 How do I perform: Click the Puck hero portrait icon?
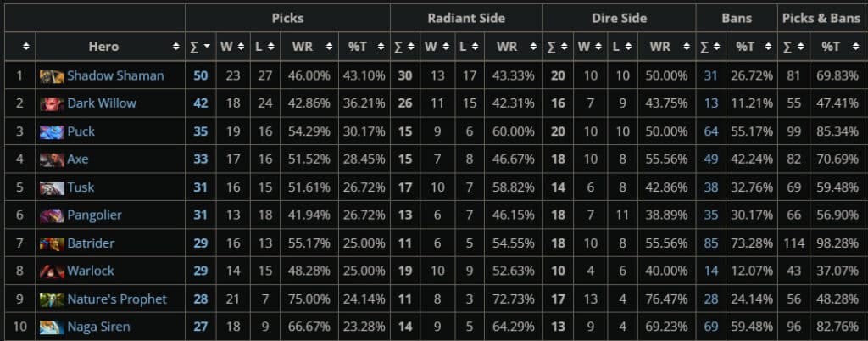pos(52,132)
